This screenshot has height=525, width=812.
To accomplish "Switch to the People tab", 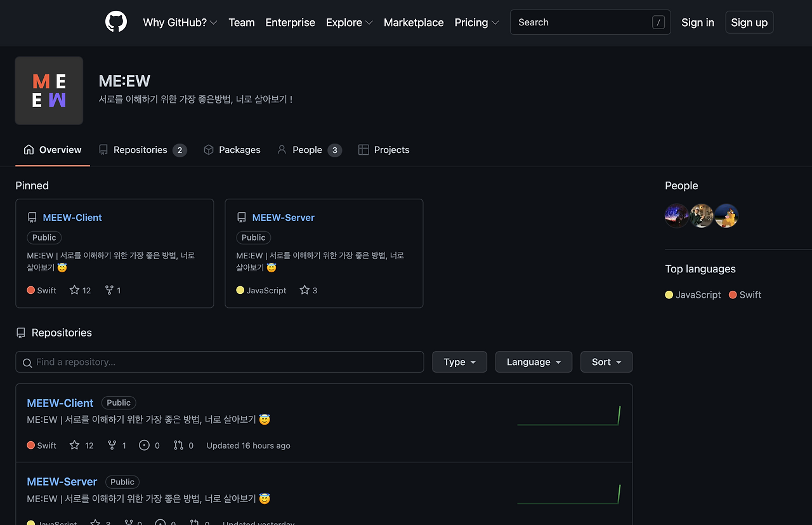I will tap(310, 150).
